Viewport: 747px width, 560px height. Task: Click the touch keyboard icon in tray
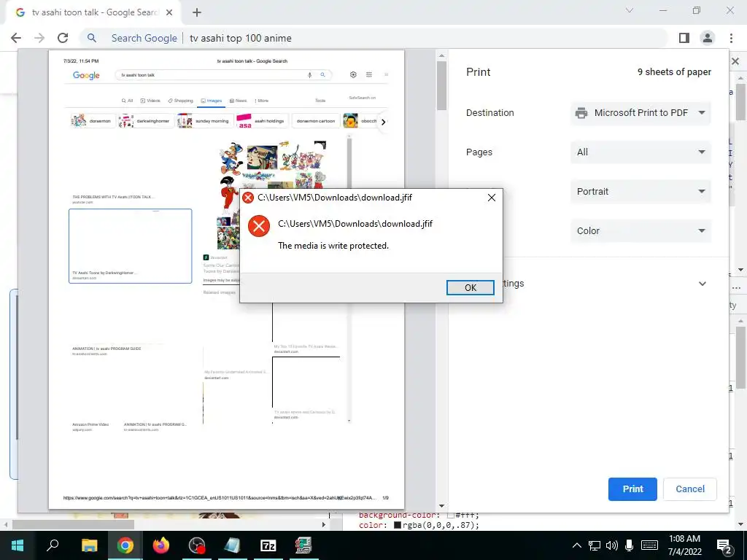[x=649, y=545]
